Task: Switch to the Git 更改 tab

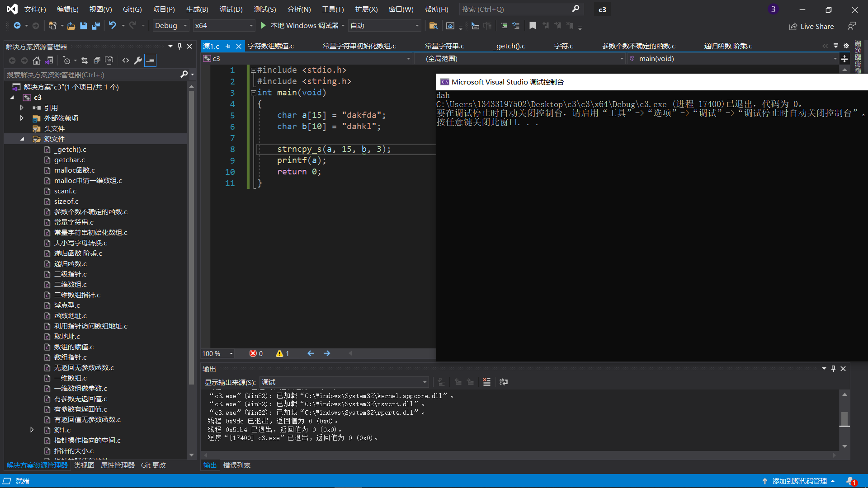Action: coord(153,465)
